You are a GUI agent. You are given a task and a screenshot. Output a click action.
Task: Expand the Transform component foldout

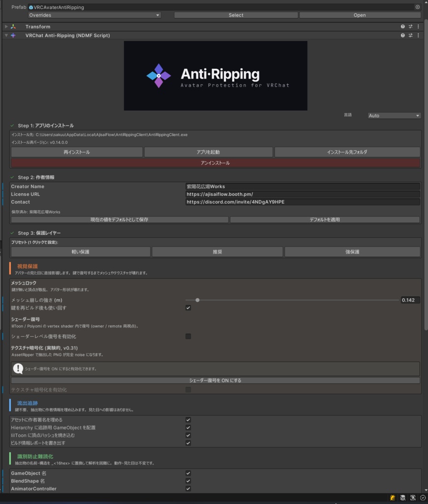[6, 27]
